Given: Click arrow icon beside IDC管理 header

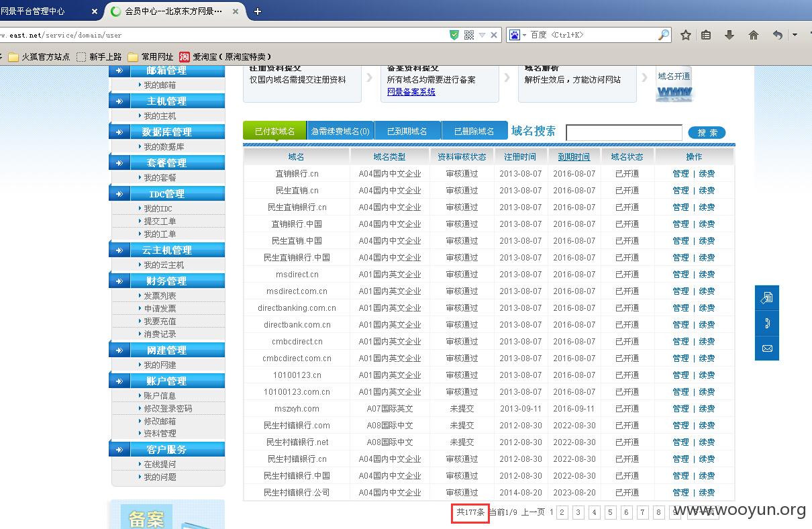Looking at the screenshot, I should (119, 194).
